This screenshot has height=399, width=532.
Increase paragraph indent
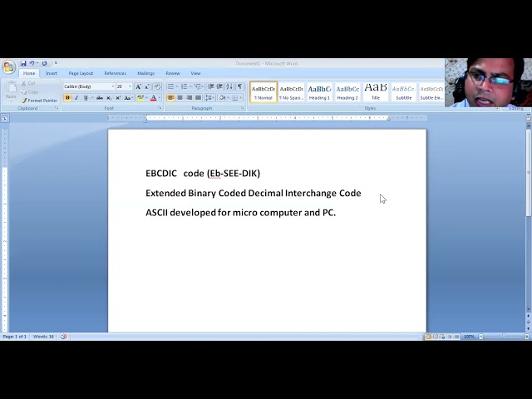click(x=219, y=86)
